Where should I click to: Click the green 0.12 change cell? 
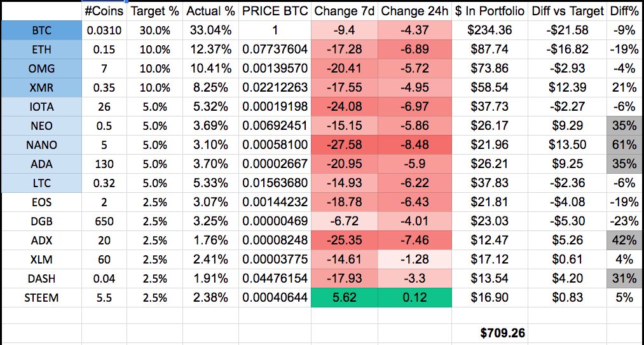tap(414, 297)
